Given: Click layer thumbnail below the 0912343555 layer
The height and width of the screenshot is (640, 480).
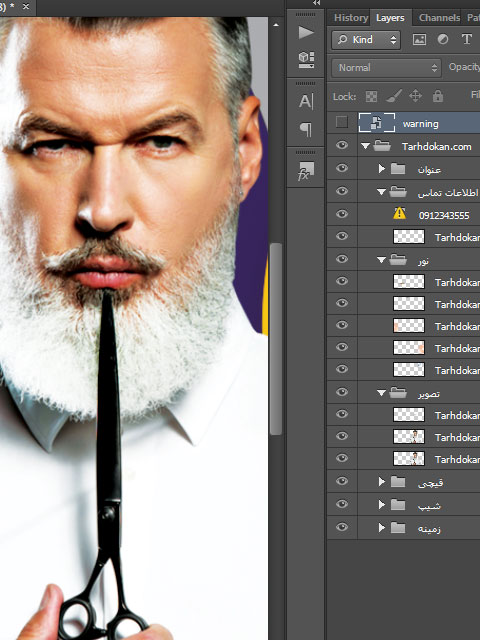Looking at the screenshot, I should pos(409,236).
